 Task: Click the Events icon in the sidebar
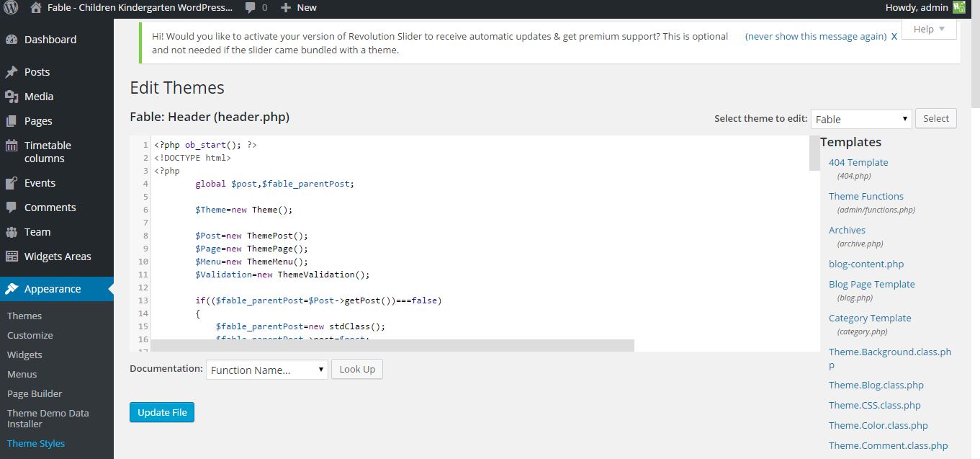12,183
